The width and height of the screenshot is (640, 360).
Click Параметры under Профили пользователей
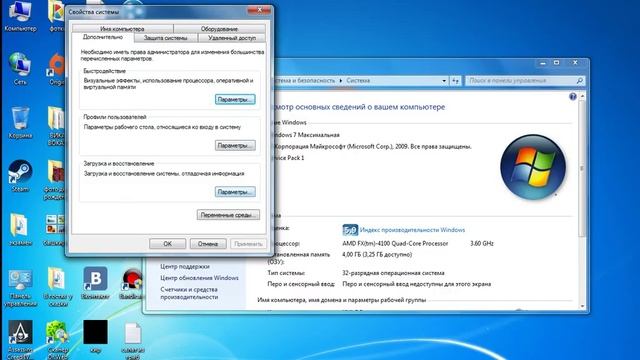235,145
